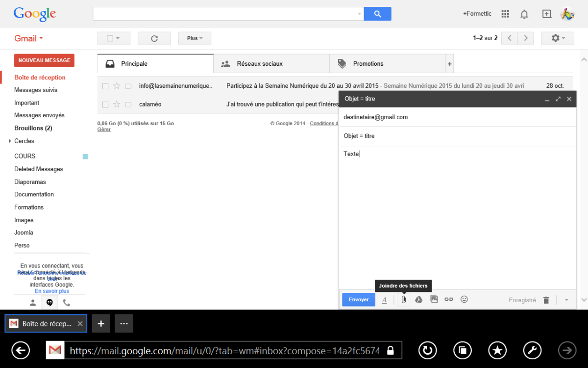Switch to the Promotions tab
588x368 pixels.
pyautogui.click(x=368, y=64)
